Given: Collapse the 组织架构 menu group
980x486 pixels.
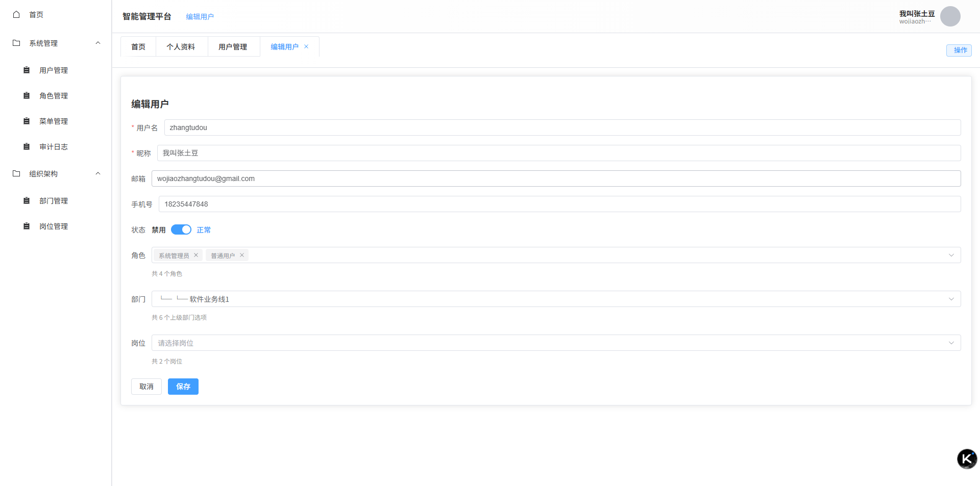Looking at the screenshot, I should (98, 173).
